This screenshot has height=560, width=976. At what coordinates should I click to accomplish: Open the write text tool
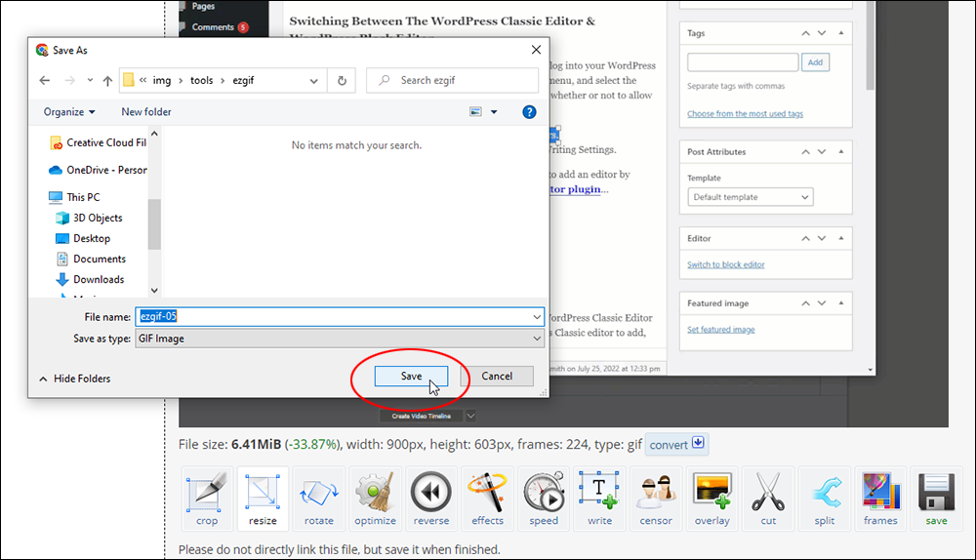point(599,499)
